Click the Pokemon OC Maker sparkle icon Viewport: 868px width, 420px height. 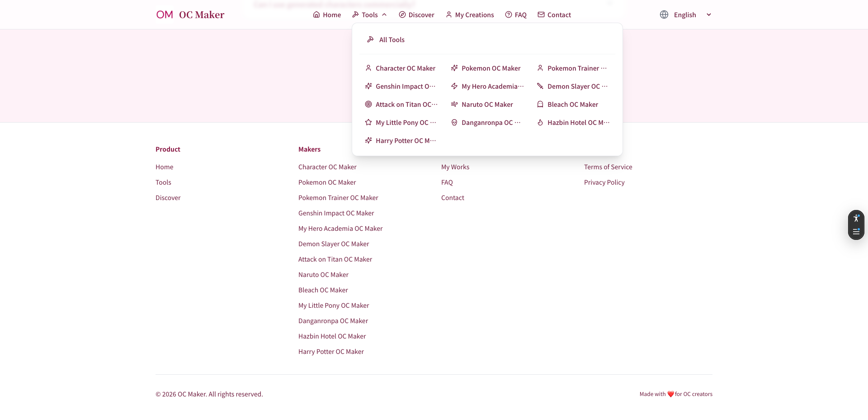pyautogui.click(x=454, y=68)
